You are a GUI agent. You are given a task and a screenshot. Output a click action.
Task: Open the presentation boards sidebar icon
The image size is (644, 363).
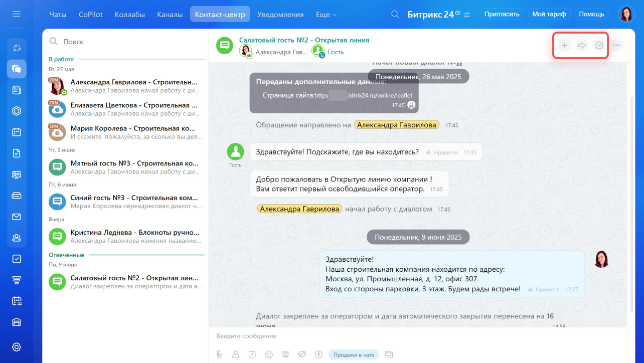pyautogui.click(x=17, y=174)
